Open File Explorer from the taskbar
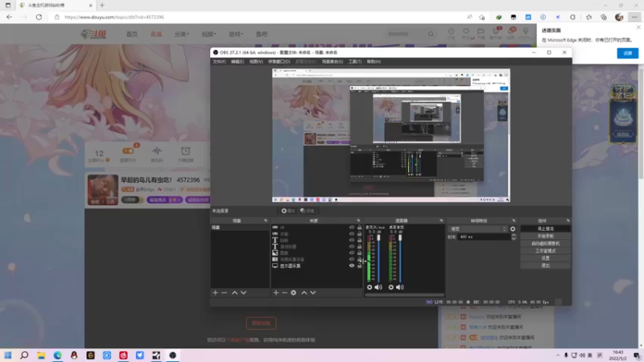The height and width of the screenshot is (362, 644). click(x=41, y=356)
